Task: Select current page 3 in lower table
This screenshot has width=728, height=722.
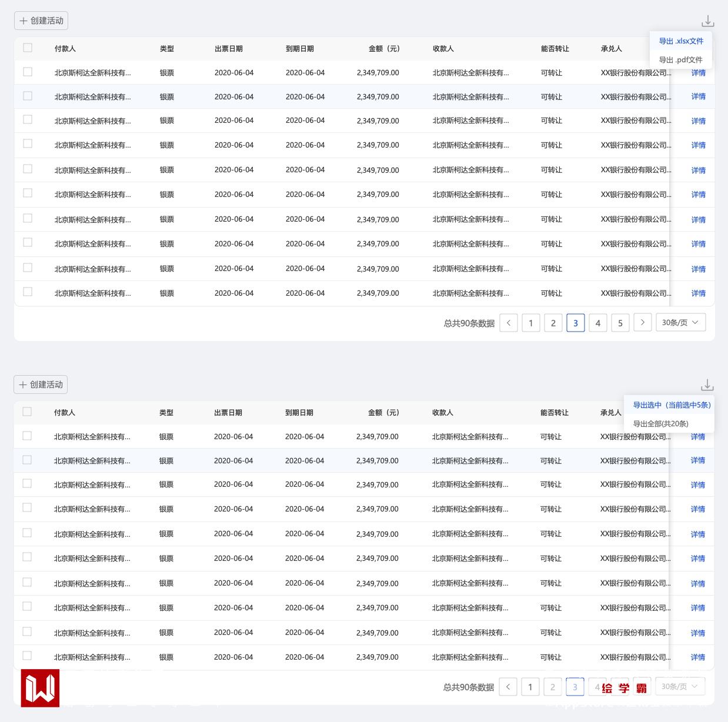Action: tap(575, 687)
